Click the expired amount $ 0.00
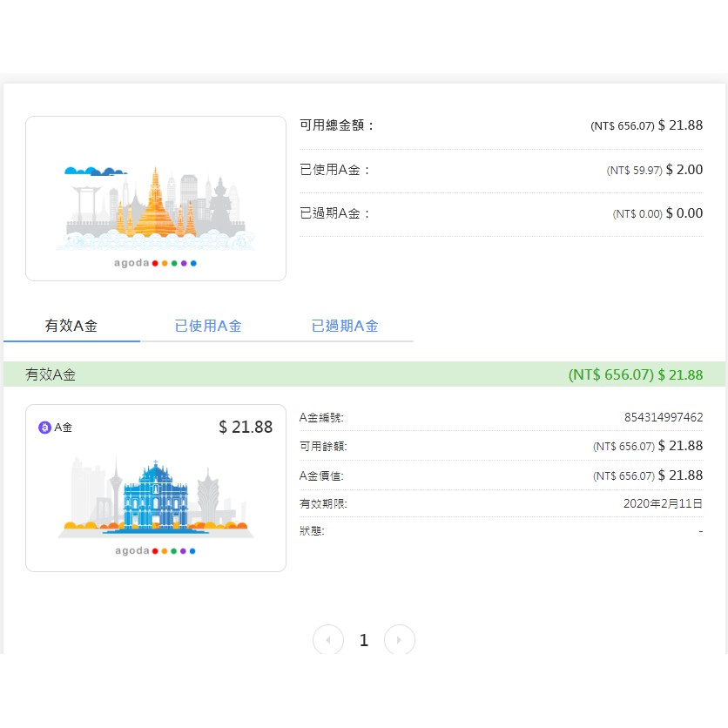 click(x=684, y=213)
